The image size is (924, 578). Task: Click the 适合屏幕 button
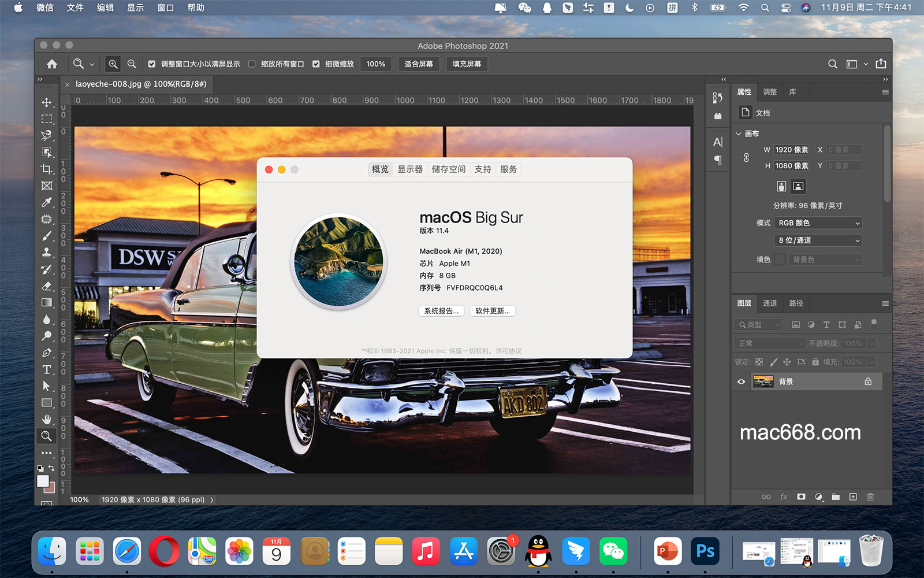point(419,64)
